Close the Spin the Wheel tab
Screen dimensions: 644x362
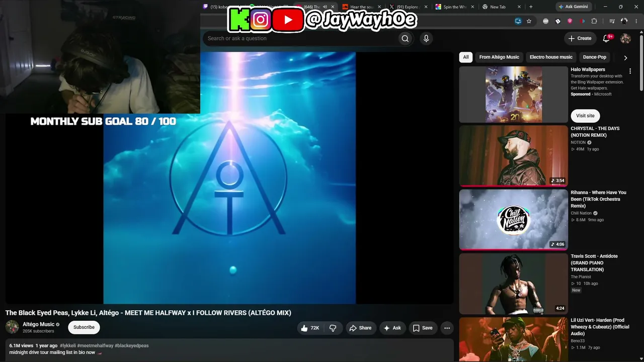point(472,7)
